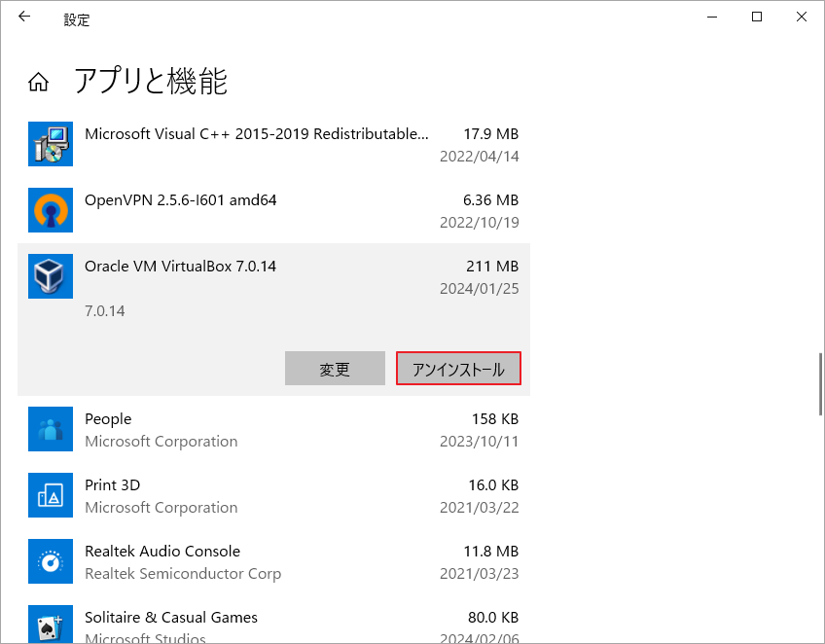825x644 pixels.
Task: Click the 2022/04/14 date of Visual C++
Action: tap(480, 157)
